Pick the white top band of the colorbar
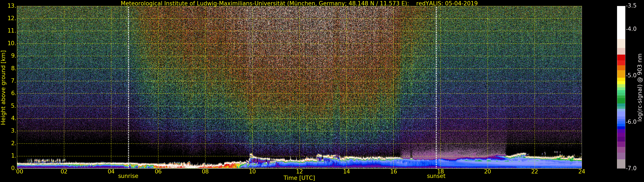This screenshot has width=644, height=182. pyautogui.click(x=621, y=22)
